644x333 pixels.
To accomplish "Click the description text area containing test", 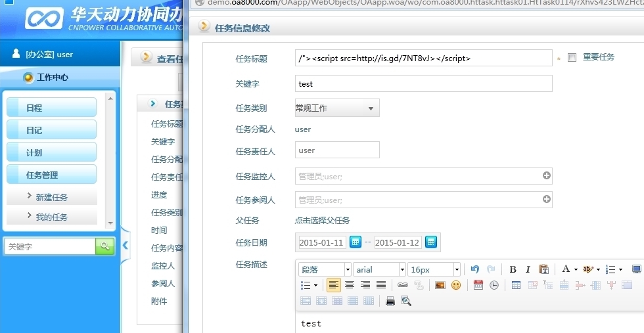I will [x=469, y=322].
